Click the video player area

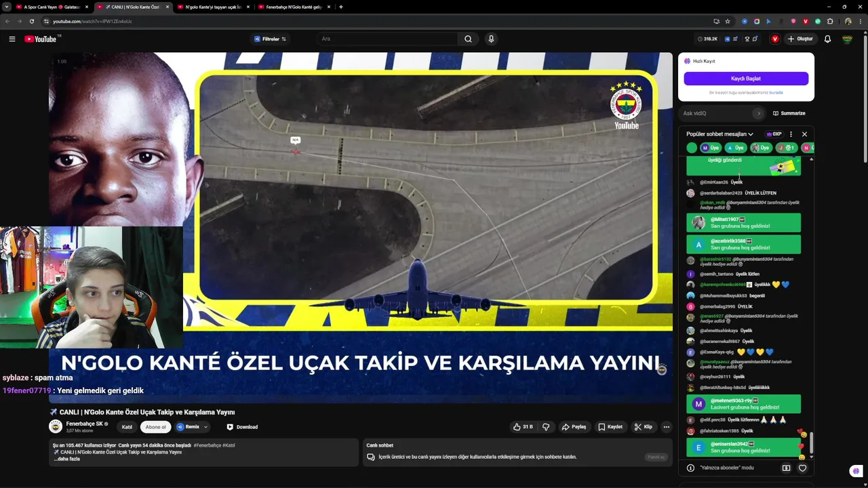360,227
